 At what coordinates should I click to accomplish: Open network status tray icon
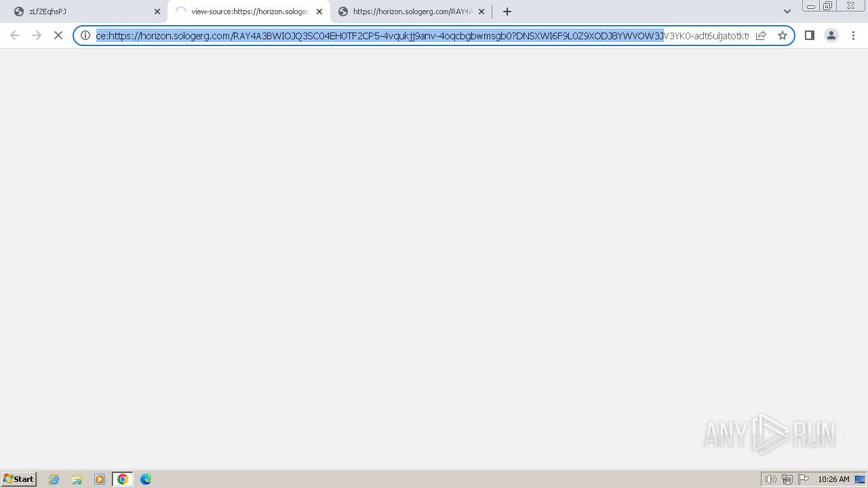tap(787, 479)
